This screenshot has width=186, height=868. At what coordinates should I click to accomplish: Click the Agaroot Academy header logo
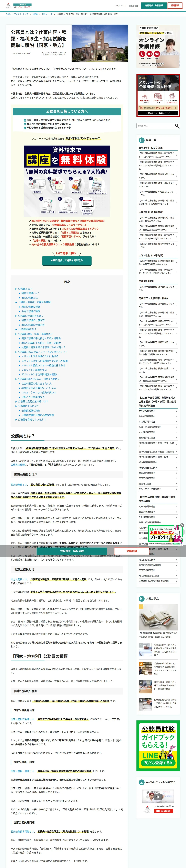click(18, 6)
